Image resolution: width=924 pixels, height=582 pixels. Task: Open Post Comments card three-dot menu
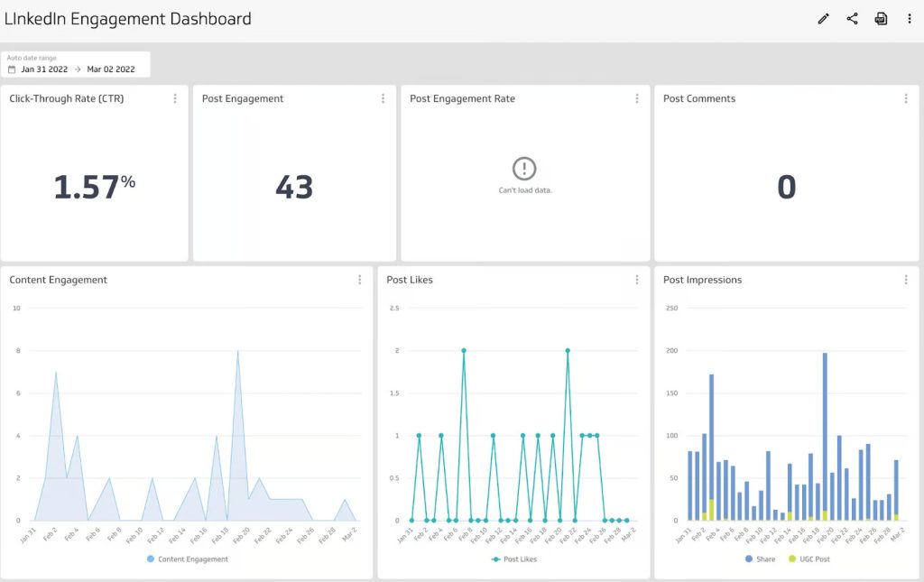906,98
